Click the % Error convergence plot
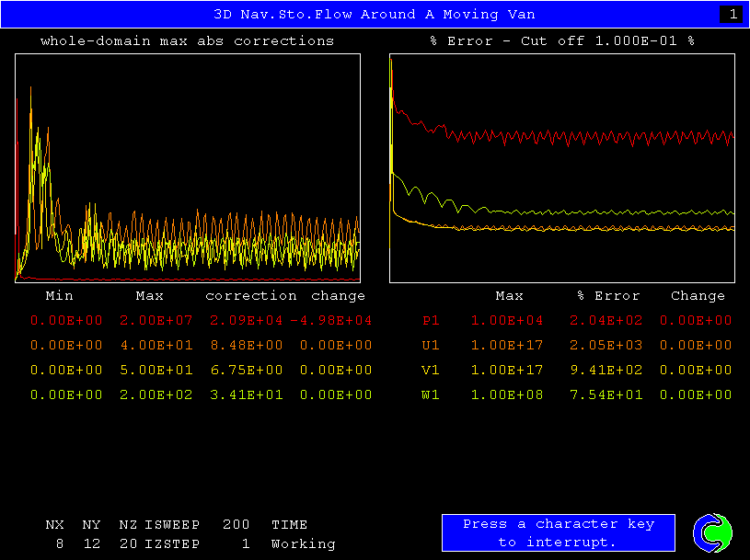 pyautogui.click(x=562, y=168)
